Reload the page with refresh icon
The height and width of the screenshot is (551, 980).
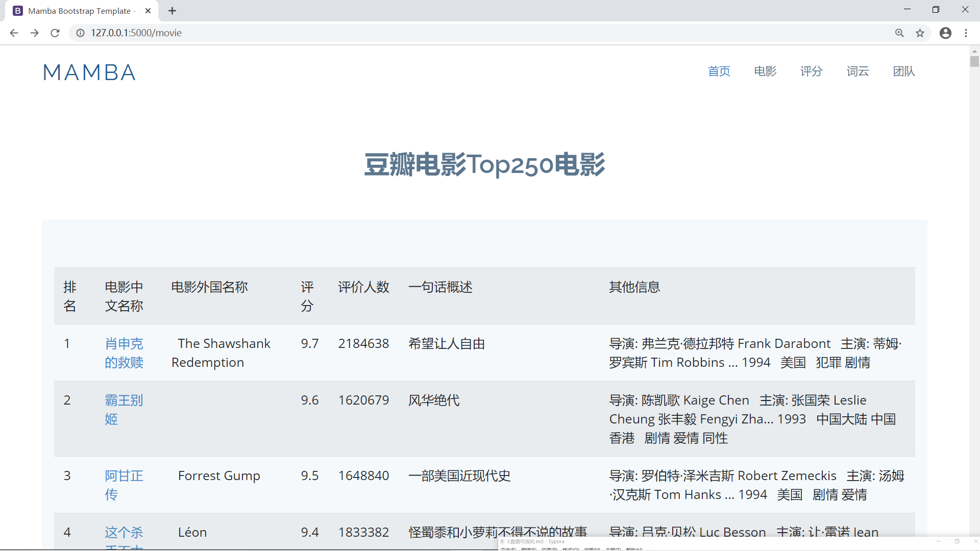[55, 33]
